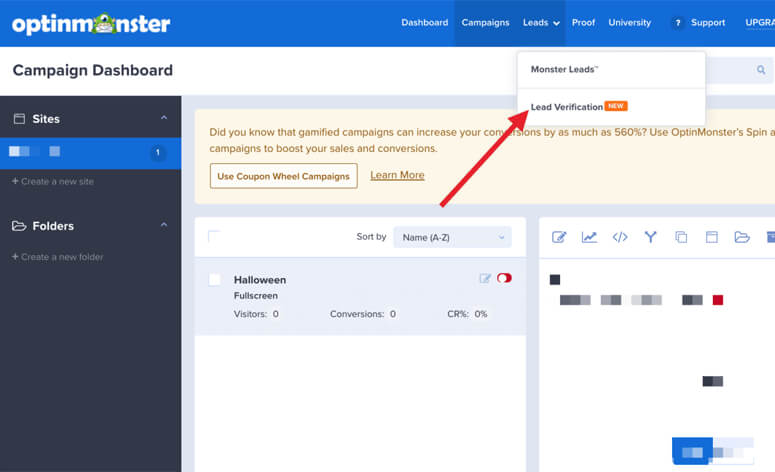Collapse the Folders section chevron
The width and height of the screenshot is (775, 472).
click(x=164, y=225)
